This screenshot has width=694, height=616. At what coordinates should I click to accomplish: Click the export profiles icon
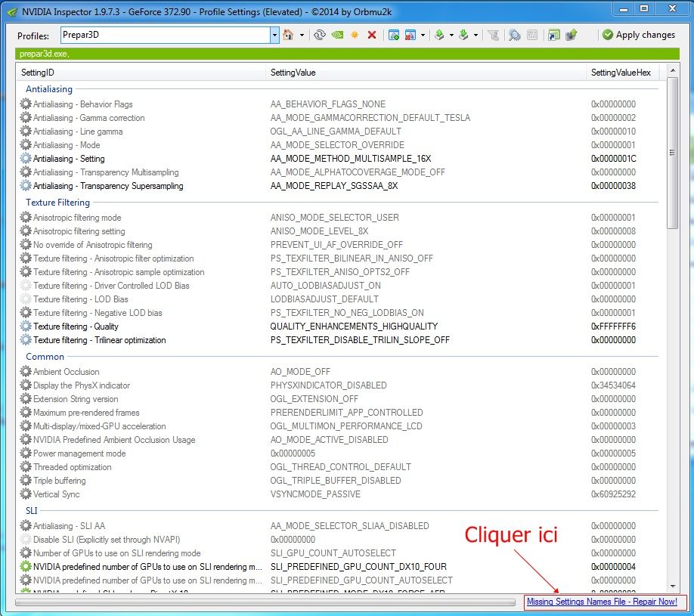point(439,35)
